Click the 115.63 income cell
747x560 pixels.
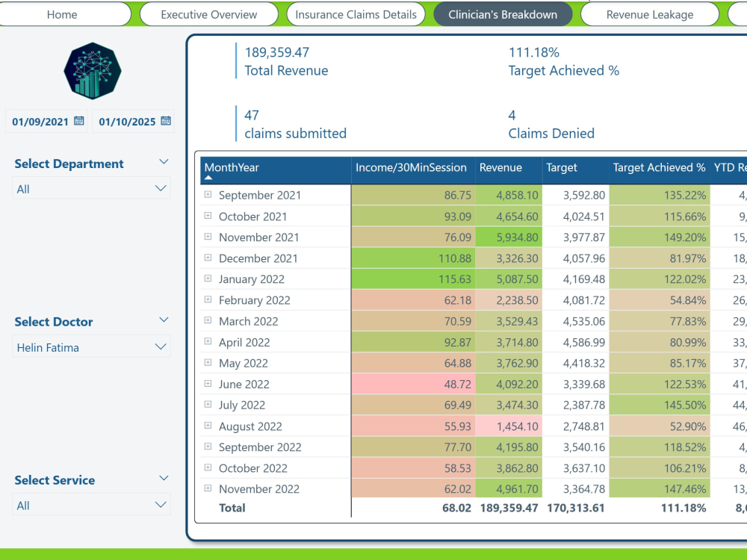click(413, 279)
